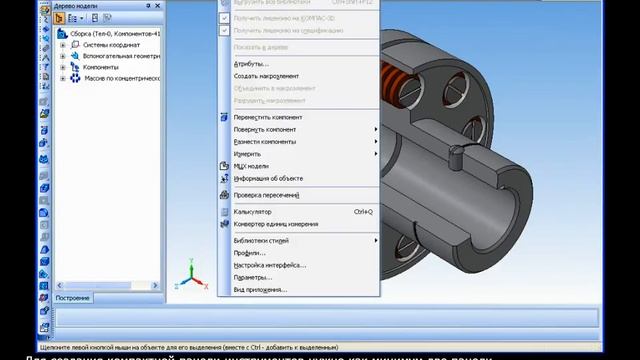
Task: Click the tree panel horizontal scrollbar thumb
Action: 98,285
